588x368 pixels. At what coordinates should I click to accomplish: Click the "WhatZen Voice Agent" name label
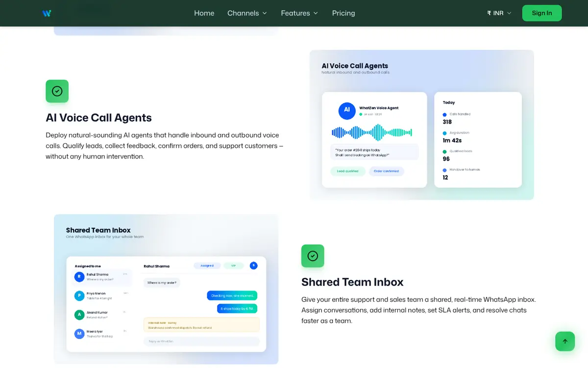pyautogui.click(x=379, y=108)
